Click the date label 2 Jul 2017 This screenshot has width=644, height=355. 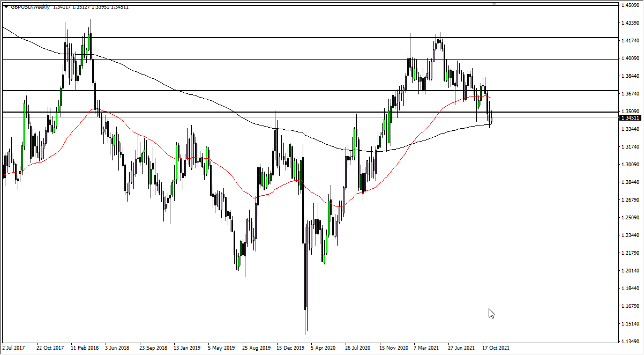pyautogui.click(x=13, y=347)
